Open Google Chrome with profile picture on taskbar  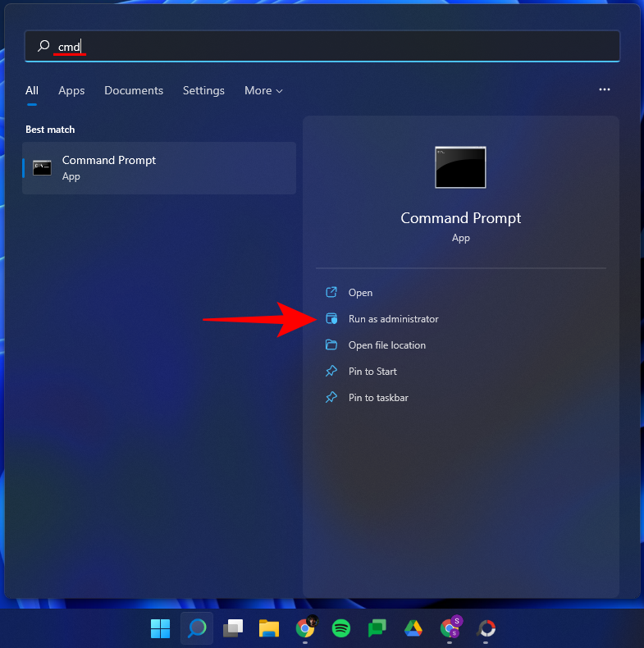coord(305,628)
